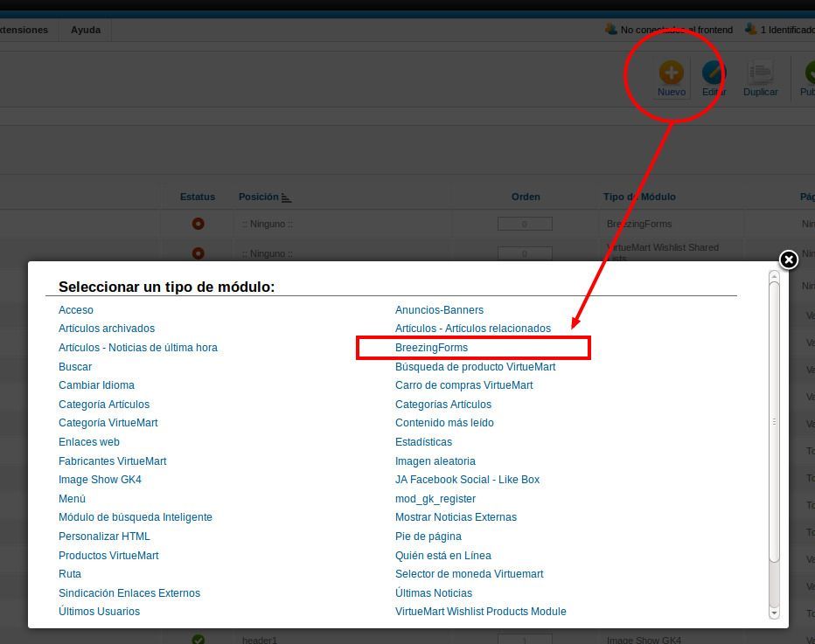815x644 pixels.
Task: Select Acceso module type
Action: pyautogui.click(x=76, y=310)
